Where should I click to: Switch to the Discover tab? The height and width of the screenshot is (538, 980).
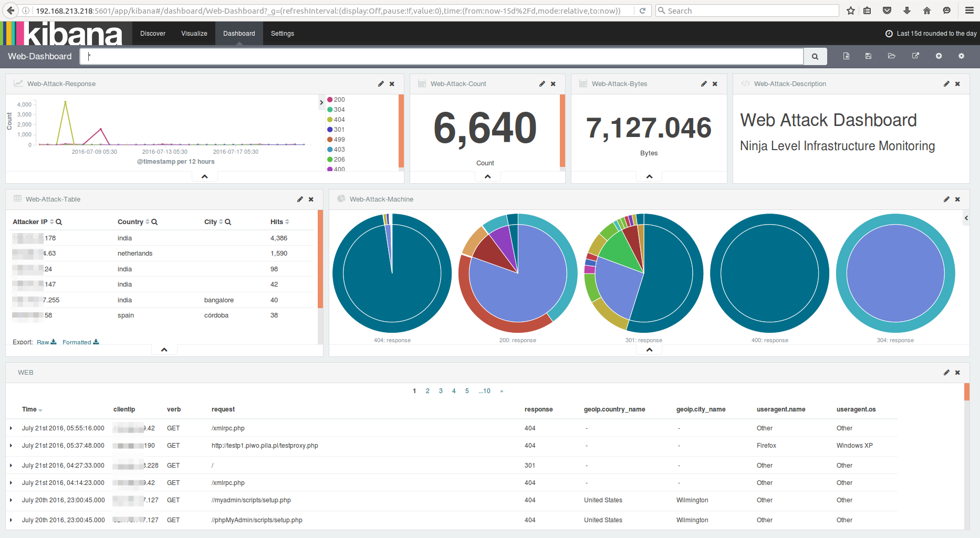pos(152,33)
